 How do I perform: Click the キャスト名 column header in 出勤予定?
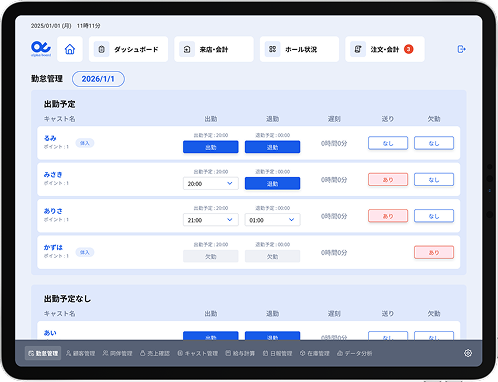point(59,119)
